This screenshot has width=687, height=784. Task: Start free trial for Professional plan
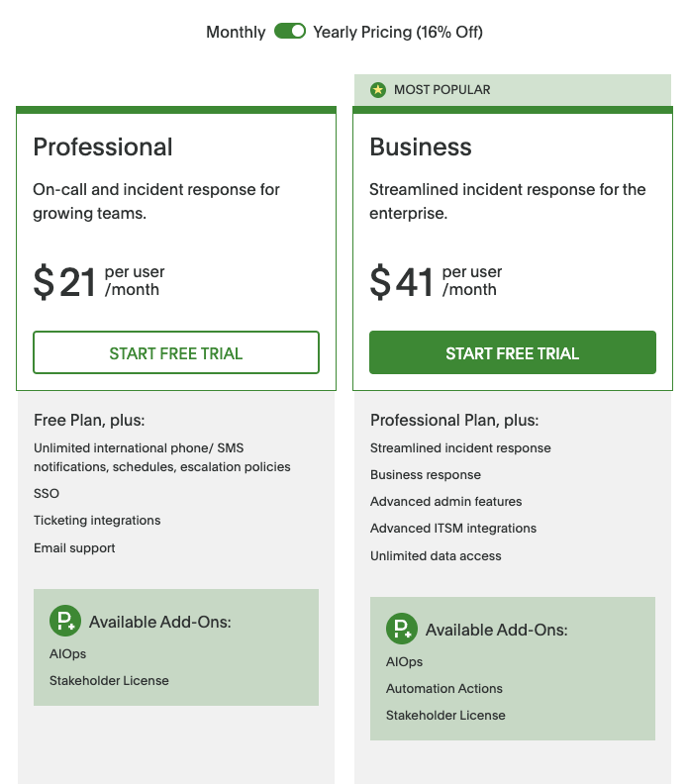pyautogui.click(x=176, y=353)
